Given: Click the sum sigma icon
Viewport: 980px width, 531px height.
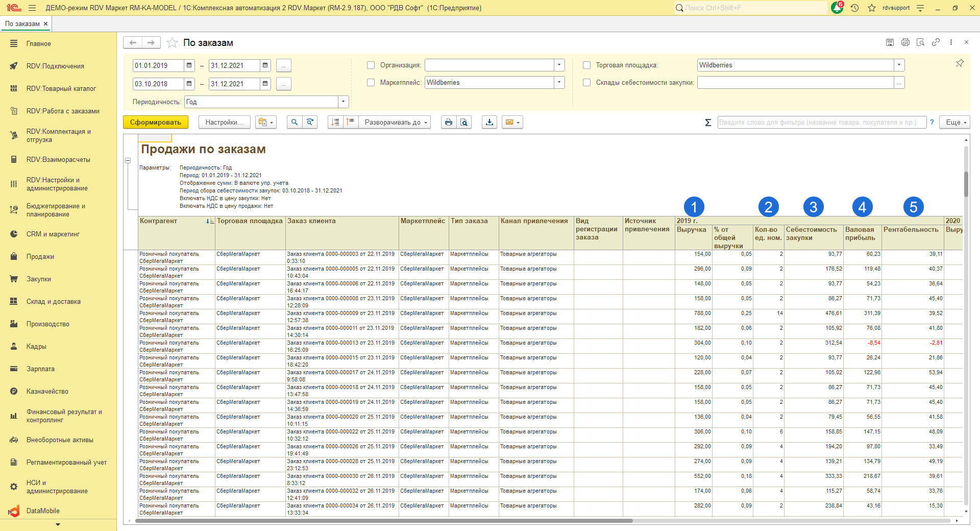Looking at the screenshot, I should tap(707, 123).
